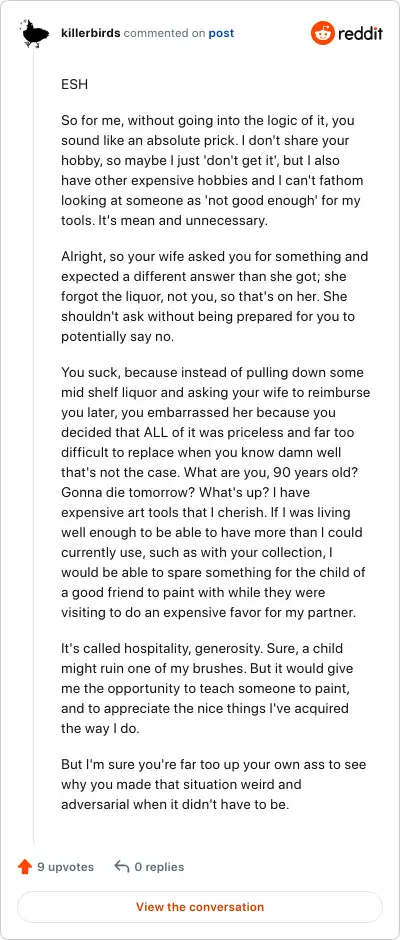400x940 pixels.
Task: Click the reply arrow icon
Action: point(122,867)
